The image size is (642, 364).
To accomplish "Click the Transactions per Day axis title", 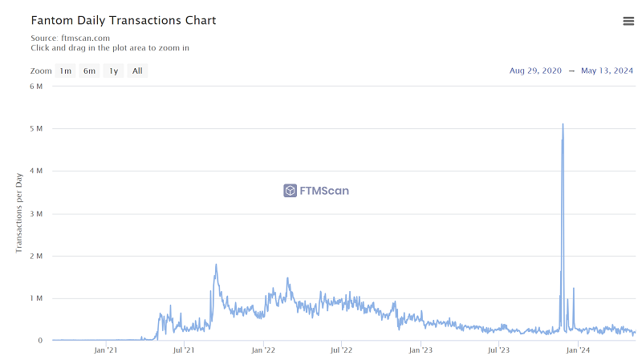I will (x=19, y=212).
